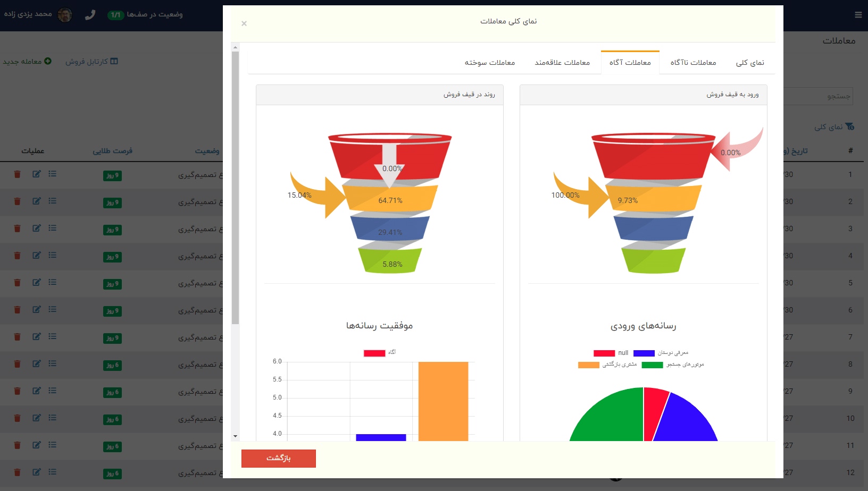Click the ۶ روز green badge in row 8
868x491 pixels.
(112, 365)
